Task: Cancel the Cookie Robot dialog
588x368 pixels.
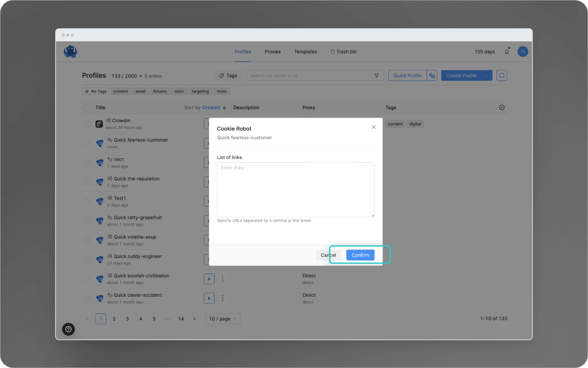Action: tap(328, 255)
